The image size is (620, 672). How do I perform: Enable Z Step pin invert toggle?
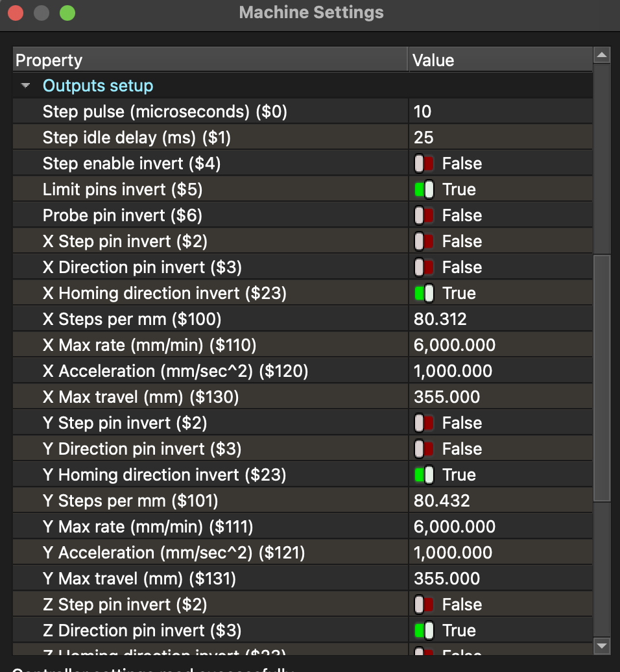point(424,605)
